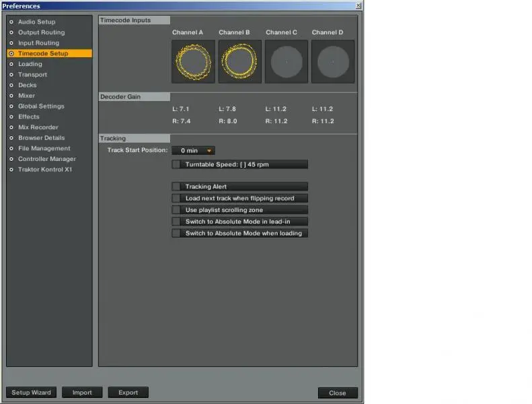532x404 pixels.
Task: Enable Load next track when flipping record
Action: tap(177, 198)
